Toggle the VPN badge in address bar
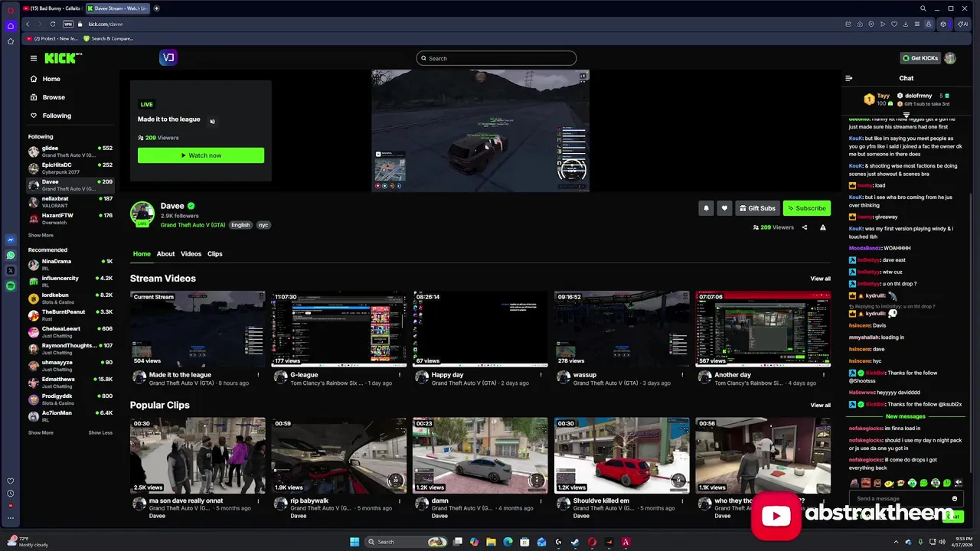The image size is (980, 551). tap(68, 24)
